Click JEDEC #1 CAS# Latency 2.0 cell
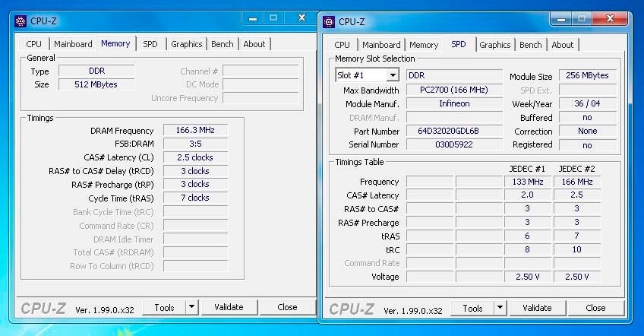Image resolution: width=644 pixels, height=336 pixels. (527, 195)
